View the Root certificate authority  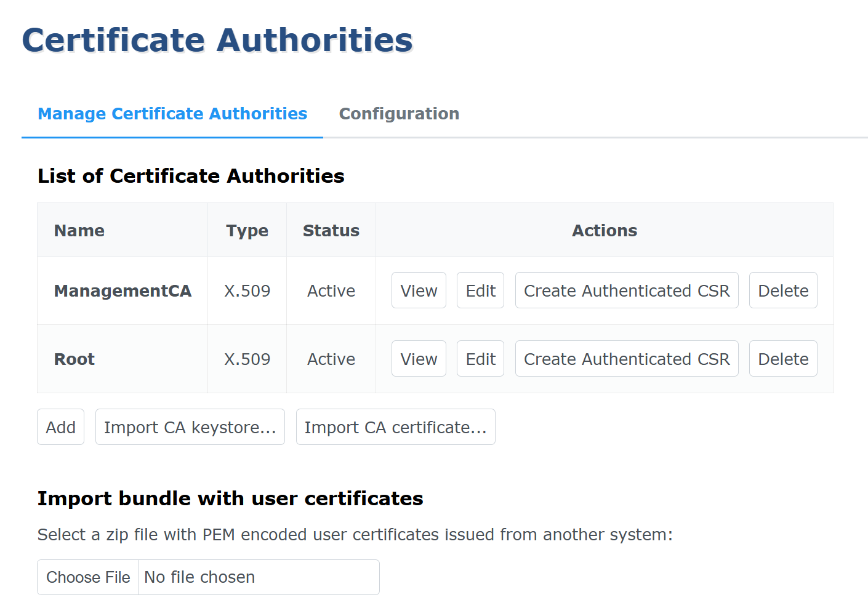coord(419,358)
